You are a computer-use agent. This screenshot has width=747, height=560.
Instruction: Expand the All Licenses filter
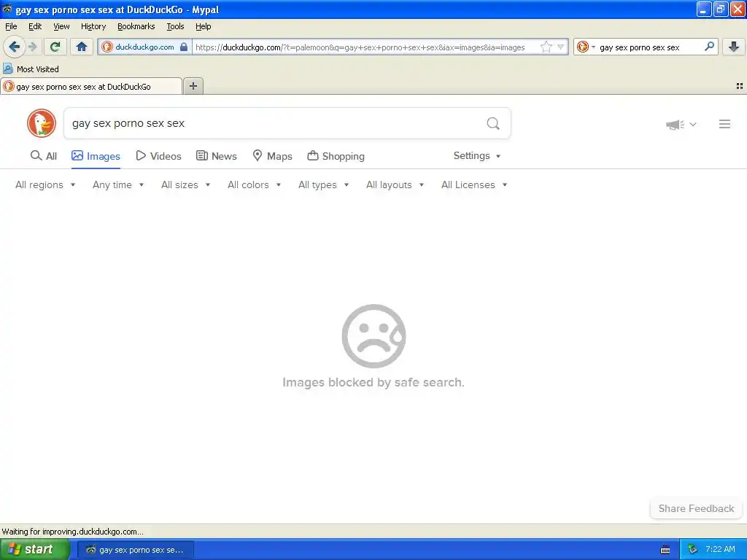point(474,184)
